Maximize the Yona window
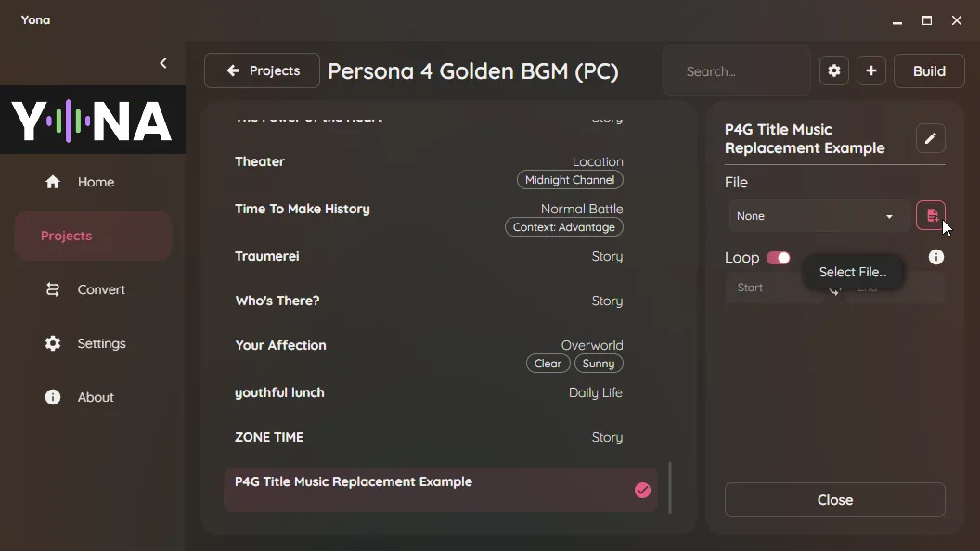The width and height of the screenshot is (980, 551). pos(927,20)
